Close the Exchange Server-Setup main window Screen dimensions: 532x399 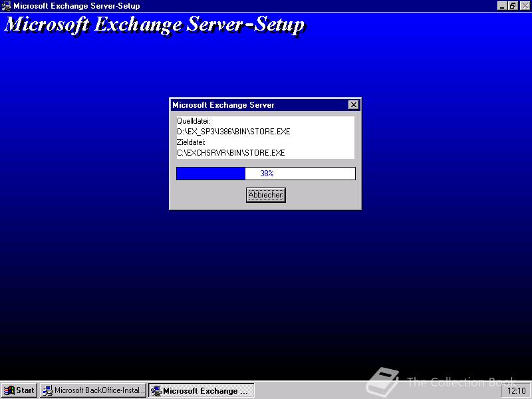point(525,6)
